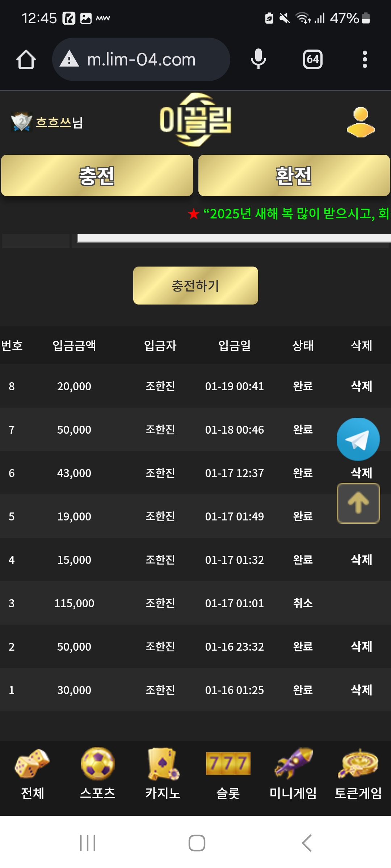Open the browser three-dot menu
The width and height of the screenshot is (391, 868).
tap(365, 59)
